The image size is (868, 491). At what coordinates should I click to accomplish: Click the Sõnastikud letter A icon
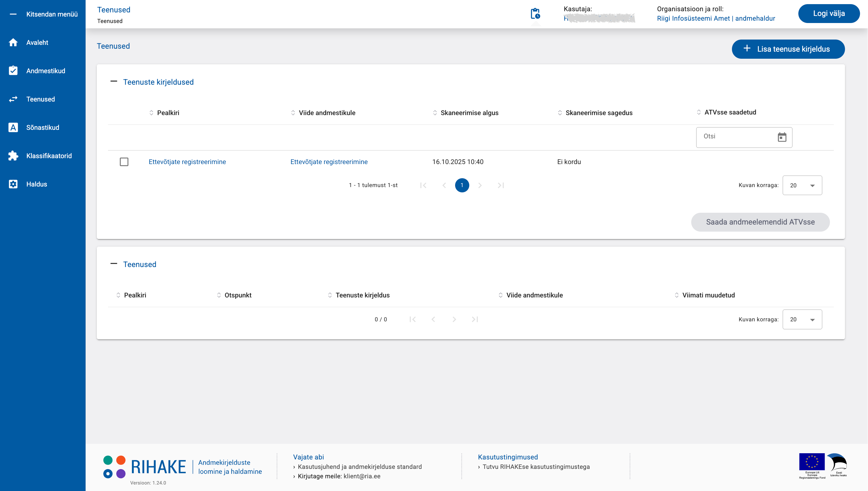click(13, 127)
